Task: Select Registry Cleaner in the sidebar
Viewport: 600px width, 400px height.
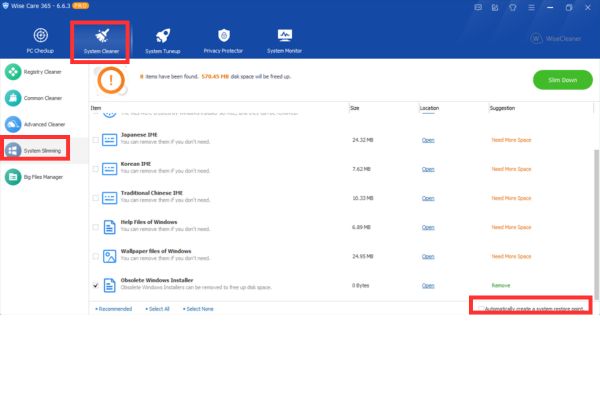Action: [x=33, y=72]
